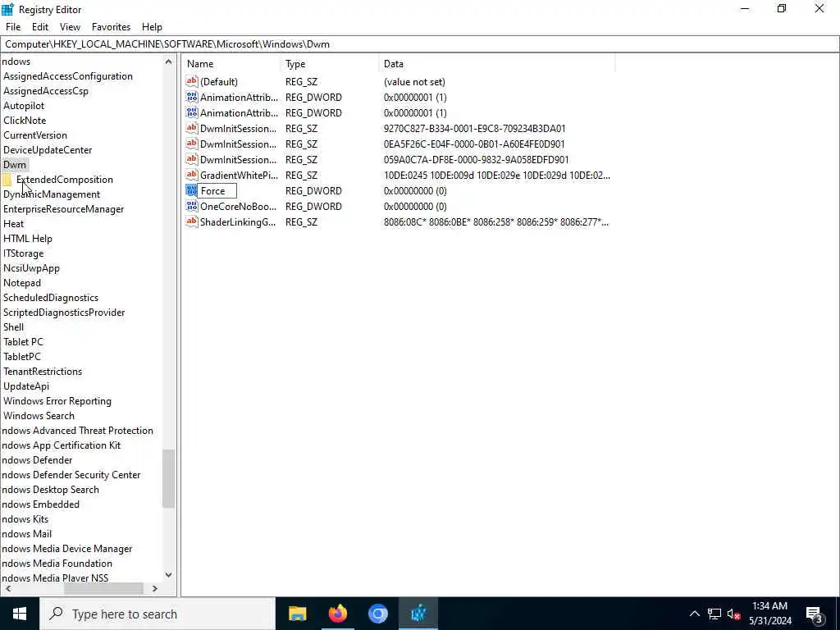Click the ShaderLinkingG... string value icon

(192, 221)
